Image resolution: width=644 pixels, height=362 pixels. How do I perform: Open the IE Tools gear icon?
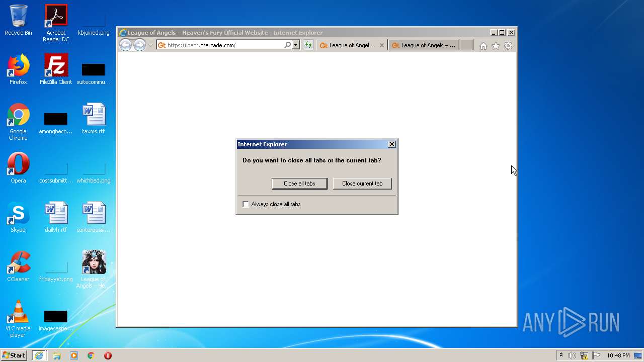tap(508, 46)
